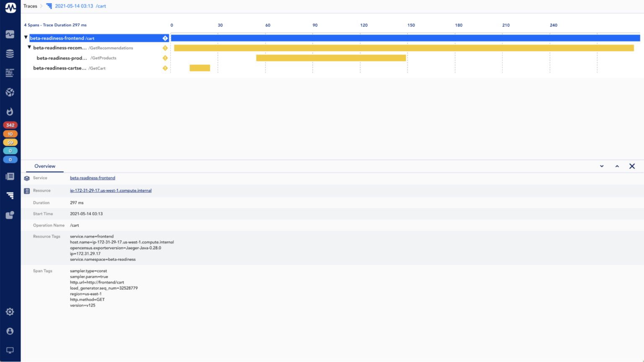Expand the Overview panel dropdown chevron

coord(602,166)
